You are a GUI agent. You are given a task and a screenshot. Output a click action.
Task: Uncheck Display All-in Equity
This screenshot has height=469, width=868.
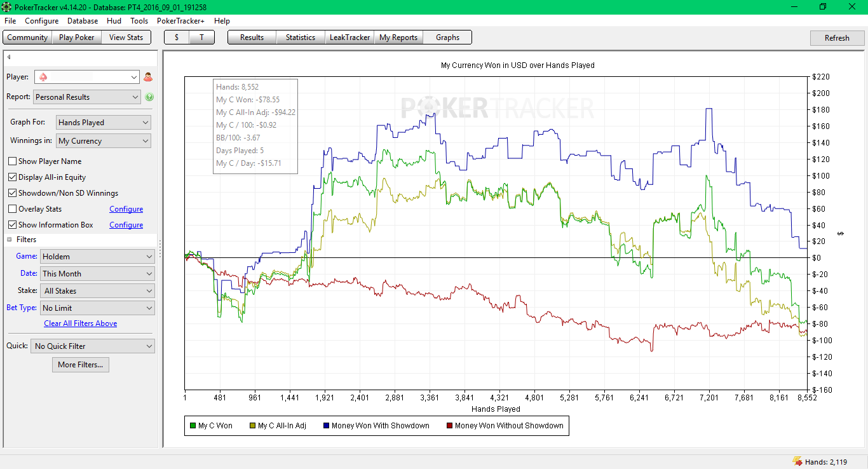tap(12, 177)
